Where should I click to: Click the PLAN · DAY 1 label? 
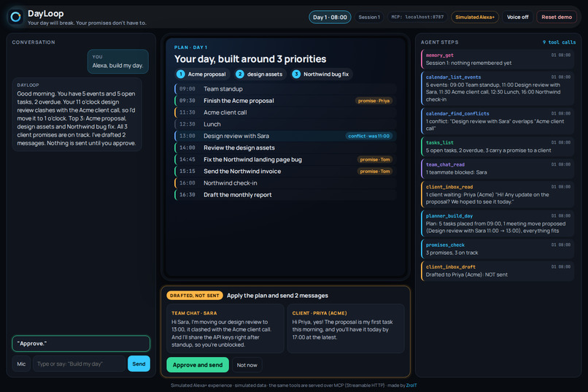point(190,47)
